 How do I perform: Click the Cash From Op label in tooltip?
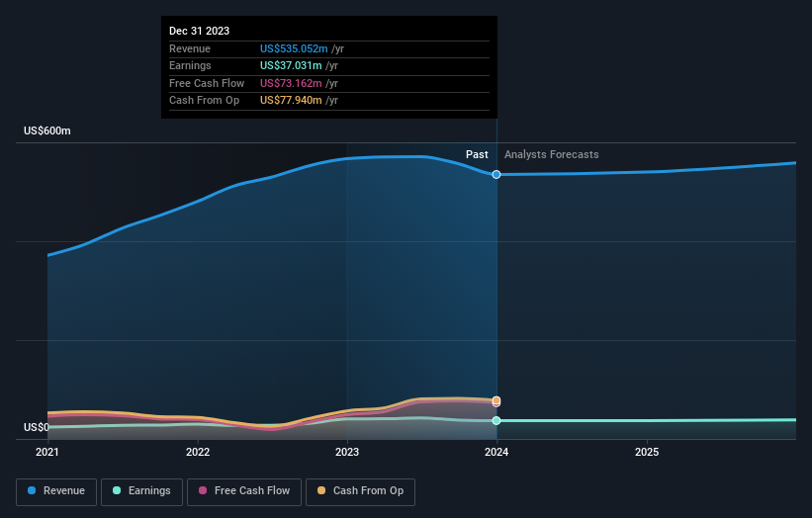[204, 101]
